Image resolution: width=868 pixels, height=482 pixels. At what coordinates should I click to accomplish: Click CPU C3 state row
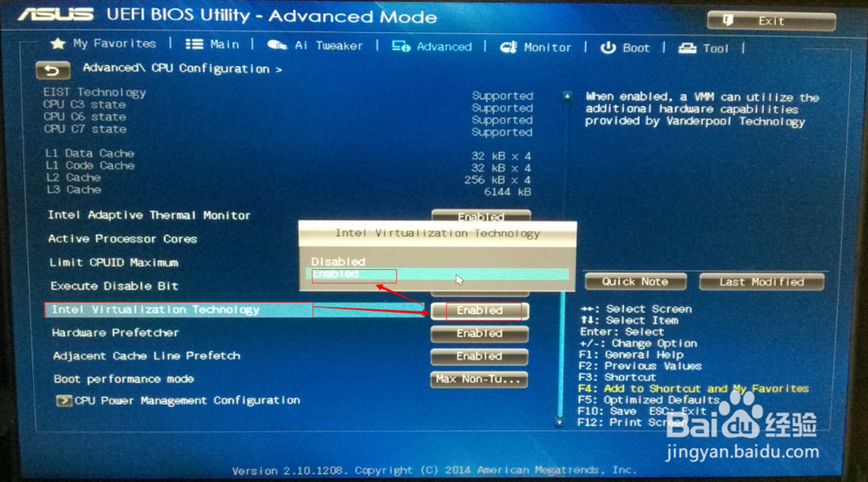(x=288, y=105)
